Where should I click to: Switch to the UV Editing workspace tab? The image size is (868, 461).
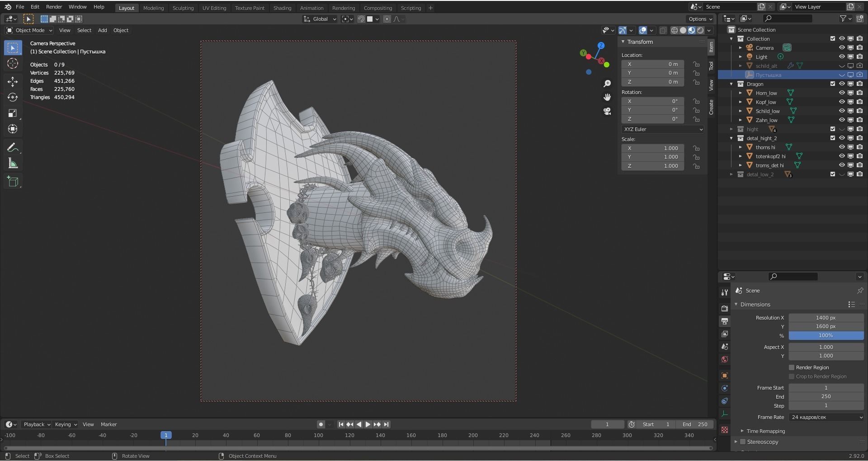[214, 8]
